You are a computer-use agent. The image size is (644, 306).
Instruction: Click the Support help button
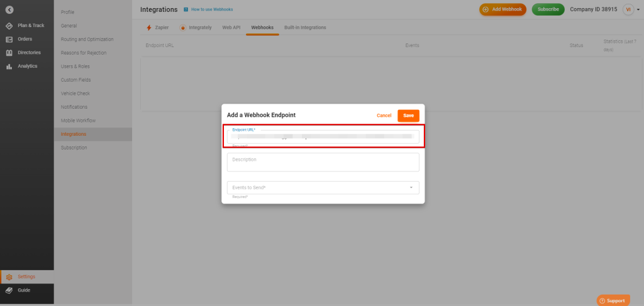(x=612, y=300)
